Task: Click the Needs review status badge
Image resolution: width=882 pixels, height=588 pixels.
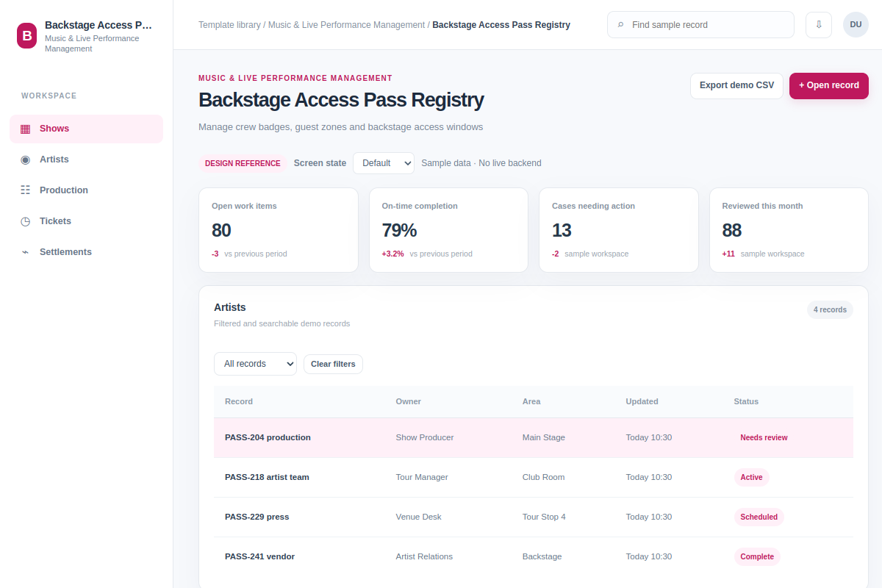Action: pos(764,437)
